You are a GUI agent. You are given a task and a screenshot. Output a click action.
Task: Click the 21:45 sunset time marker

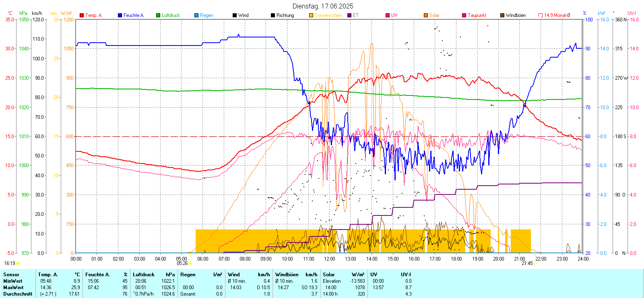(527, 263)
